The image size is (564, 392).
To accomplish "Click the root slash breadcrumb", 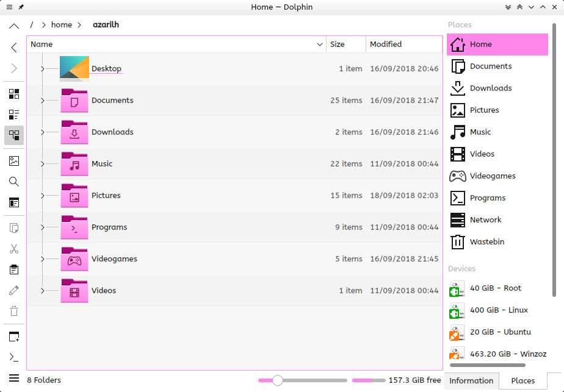I will pos(32,24).
